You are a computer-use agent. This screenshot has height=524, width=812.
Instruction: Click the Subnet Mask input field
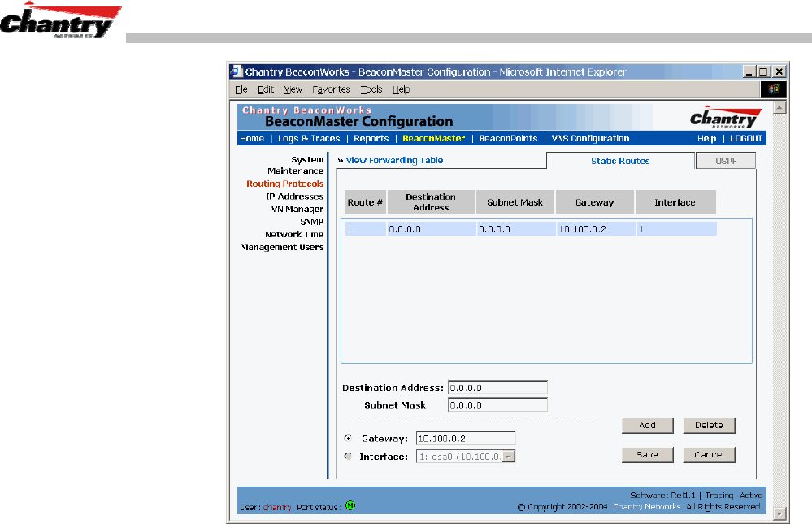497,405
